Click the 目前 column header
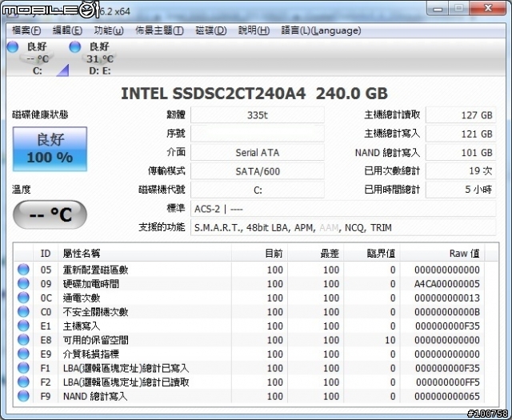Screen dimensions: 512x420 (259, 253)
